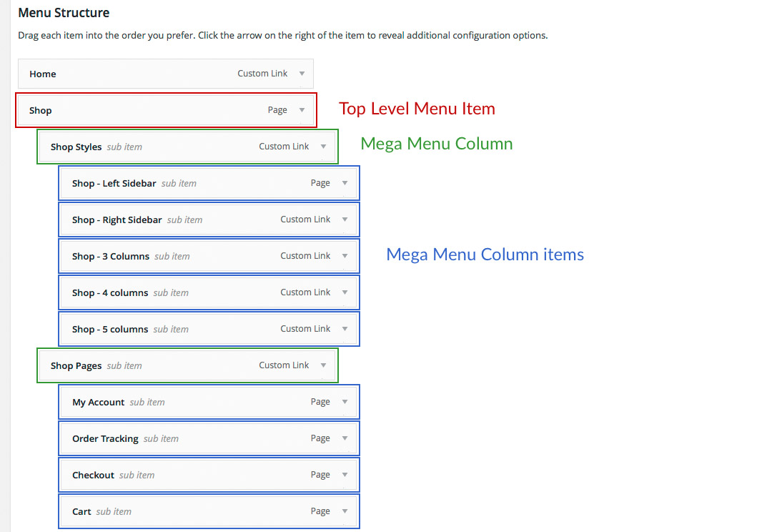Select the Shop menu item title
Viewport: 772px width, 532px height.
(x=40, y=110)
